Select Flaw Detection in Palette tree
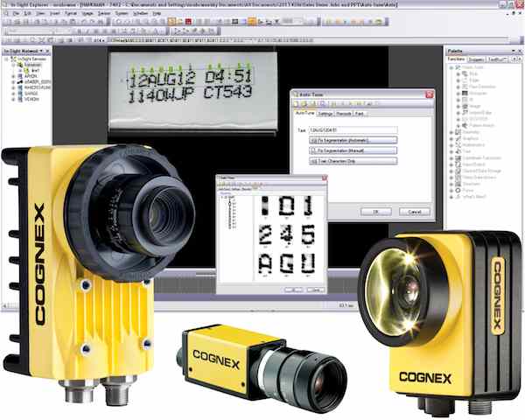This screenshot has width=525, height=420. click(x=482, y=87)
